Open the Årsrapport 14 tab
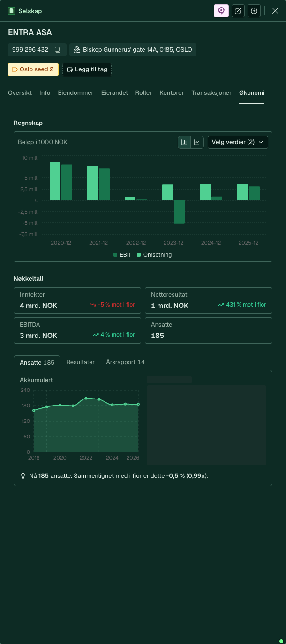 pos(125,362)
